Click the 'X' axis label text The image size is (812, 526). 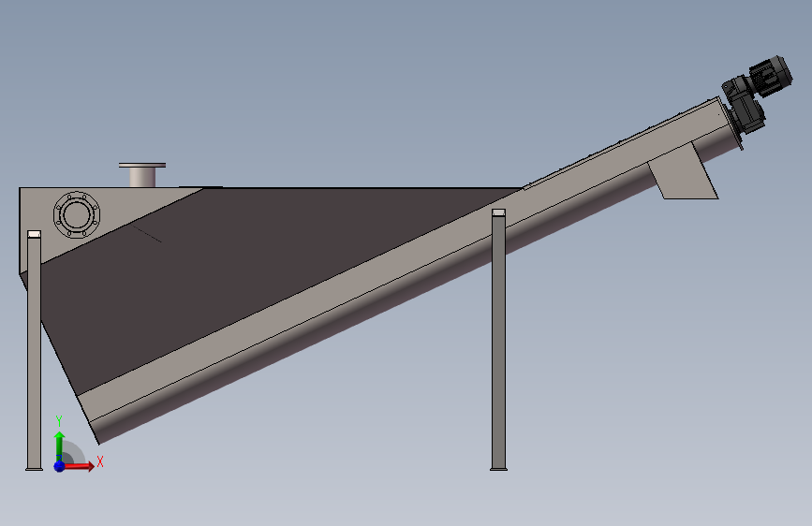[100, 461]
